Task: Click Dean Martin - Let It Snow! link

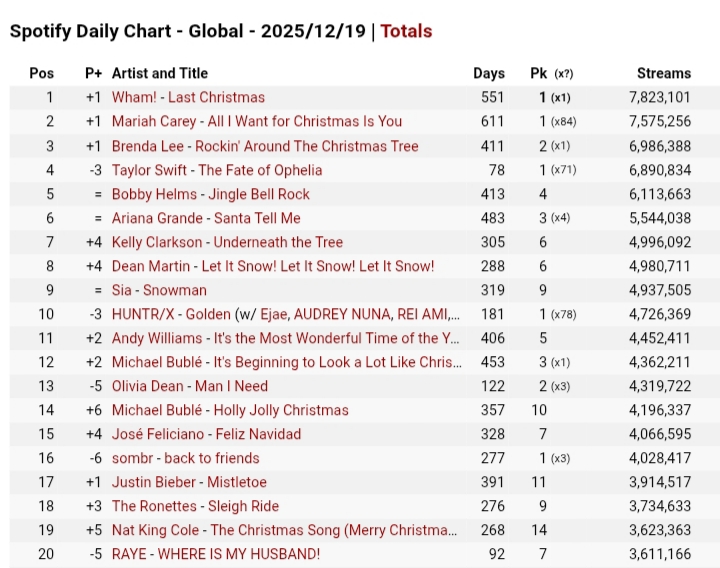Action: tap(272, 266)
